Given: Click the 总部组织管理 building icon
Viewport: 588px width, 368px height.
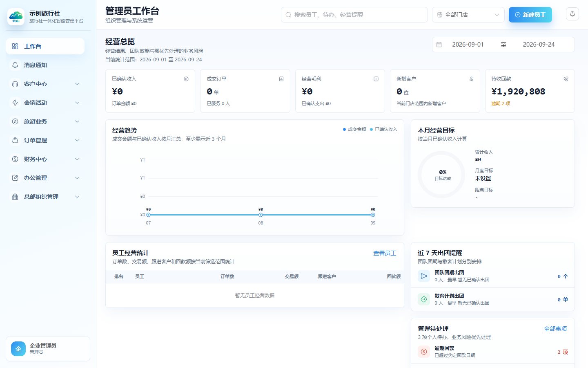Looking at the screenshot, I should coord(15,197).
